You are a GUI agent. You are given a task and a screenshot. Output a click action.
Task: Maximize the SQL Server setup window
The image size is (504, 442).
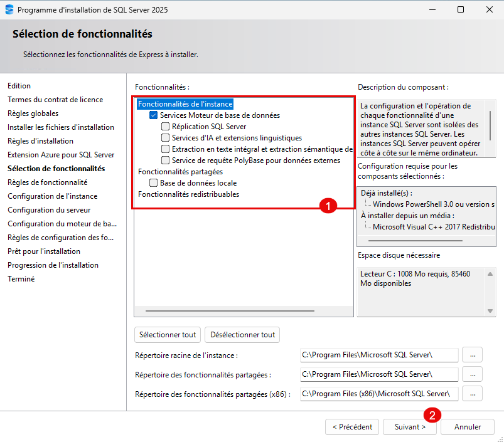(x=461, y=9)
